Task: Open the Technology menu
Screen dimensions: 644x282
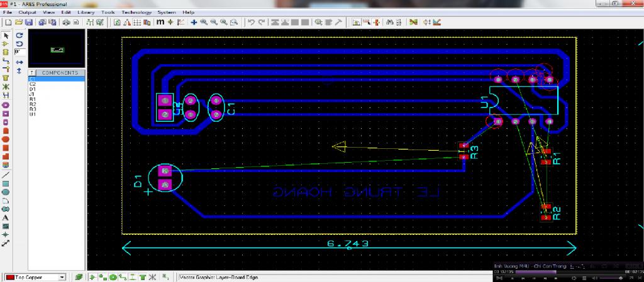Action: pos(136,12)
